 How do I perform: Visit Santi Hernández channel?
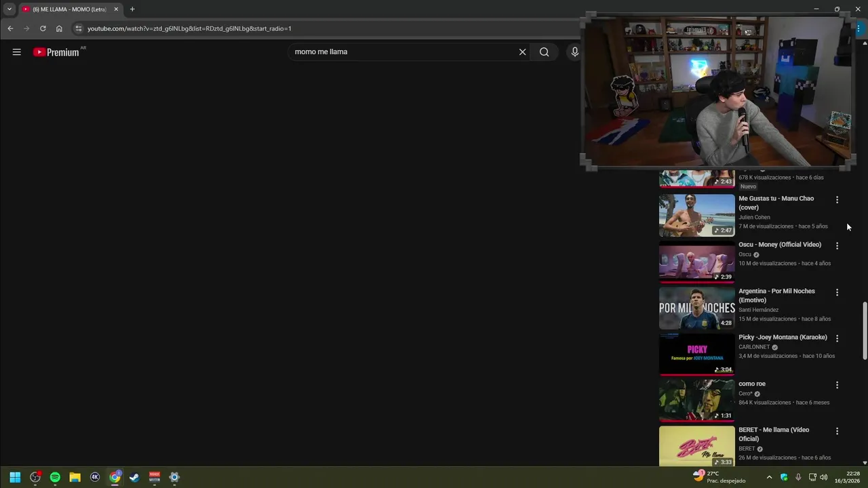pyautogui.click(x=758, y=310)
